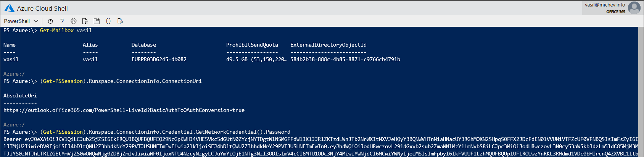This screenshot has height=157, width=644.
Task: Open help via the question mark icon
Action: click(x=62, y=21)
